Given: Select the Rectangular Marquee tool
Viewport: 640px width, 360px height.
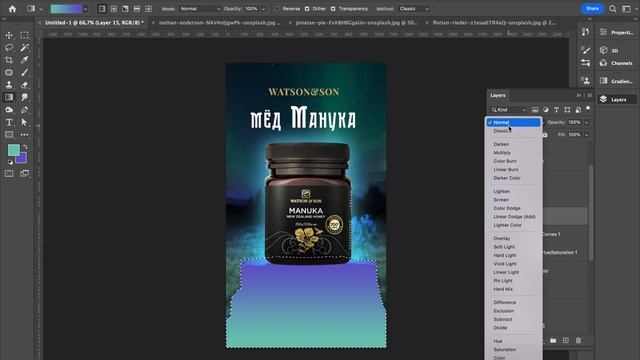Looking at the screenshot, I should click(x=24, y=35).
